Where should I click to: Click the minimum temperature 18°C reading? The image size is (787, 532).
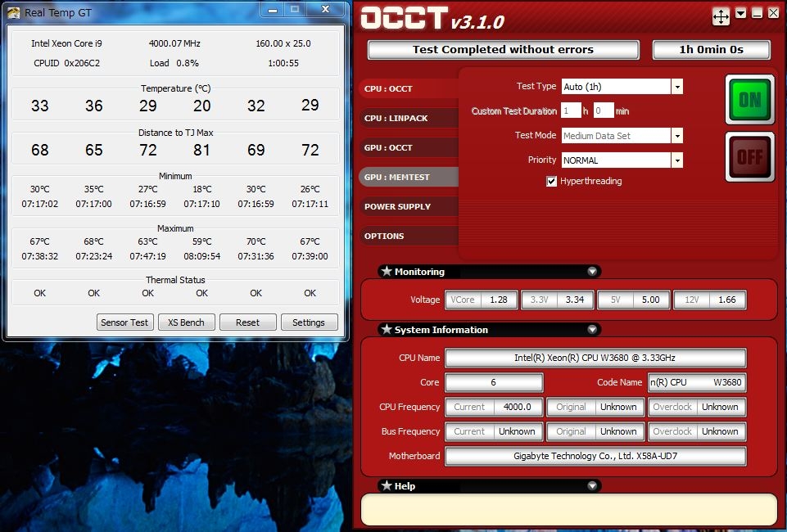[201, 190]
